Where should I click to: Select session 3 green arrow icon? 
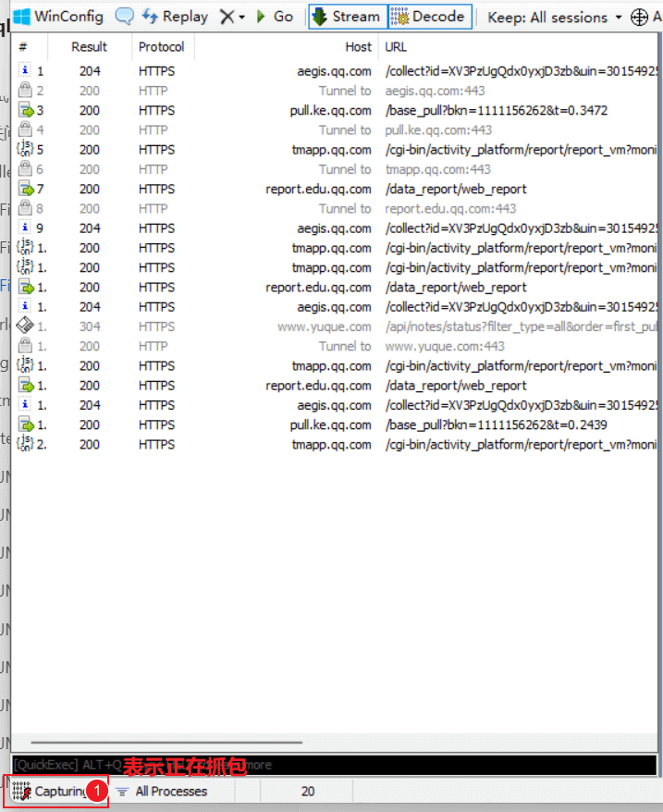pyautogui.click(x=25, y=110)
